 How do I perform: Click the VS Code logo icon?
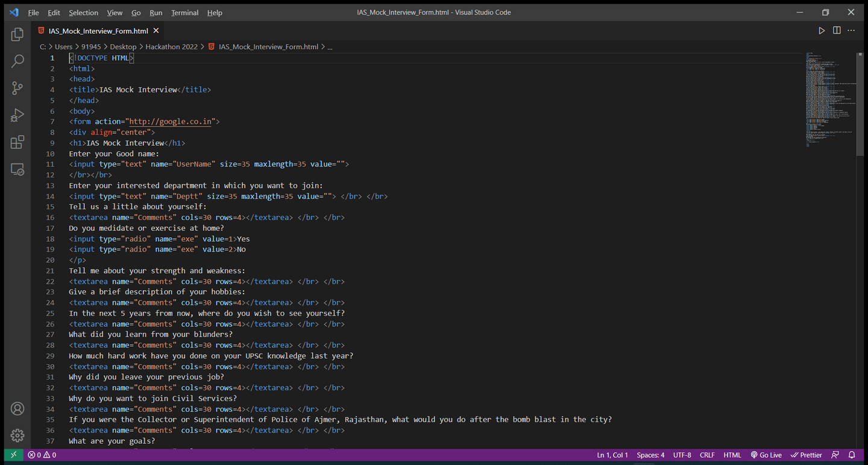14,12
